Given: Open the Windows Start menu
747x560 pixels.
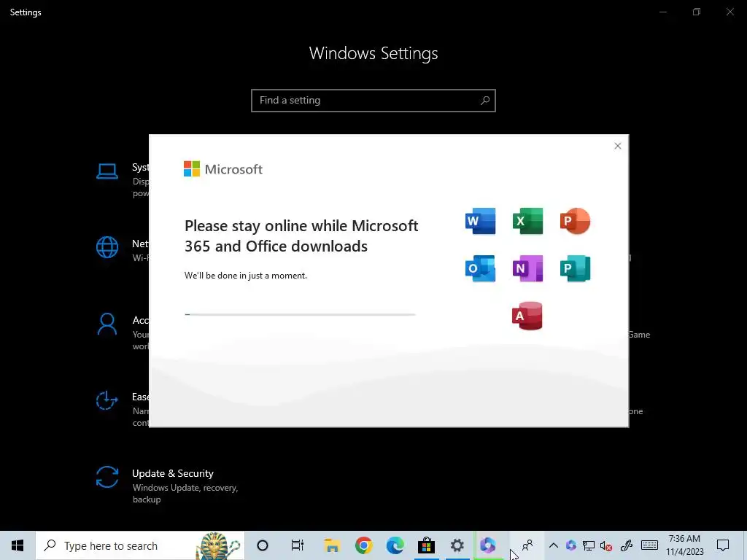Looking at the screenshot, I should point(18,545).
